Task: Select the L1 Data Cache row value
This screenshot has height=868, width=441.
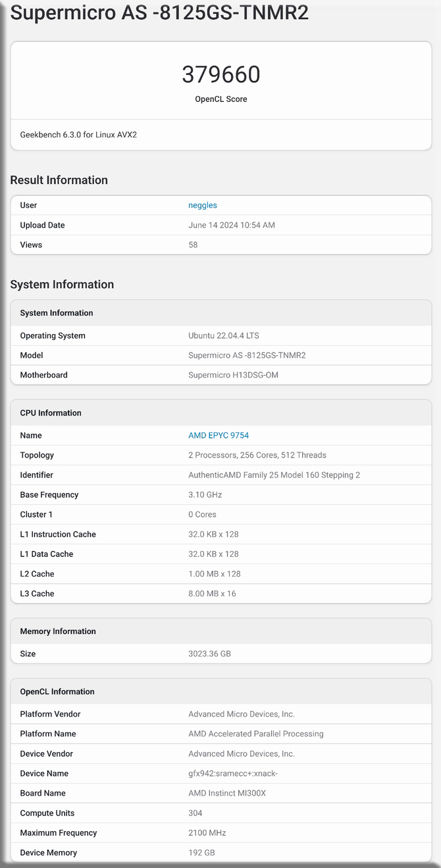Action: [x=214, y=554]
